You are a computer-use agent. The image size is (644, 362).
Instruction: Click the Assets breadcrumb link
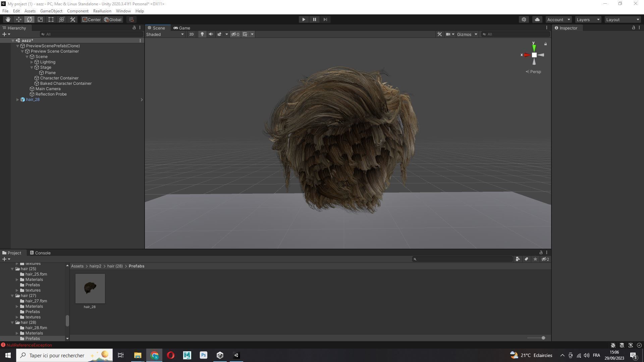(77, 266)
